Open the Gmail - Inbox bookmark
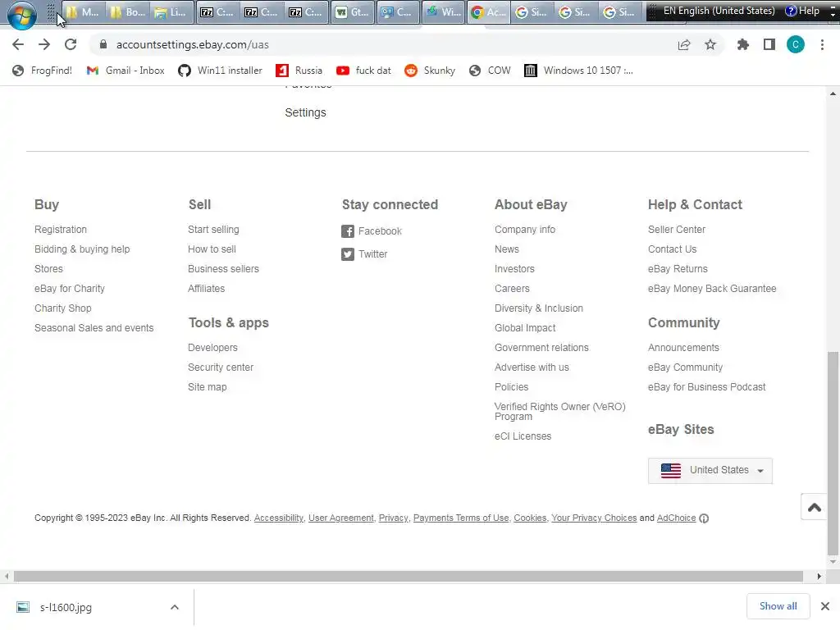This screenshot has height=630, width=840. pos(126,71)
